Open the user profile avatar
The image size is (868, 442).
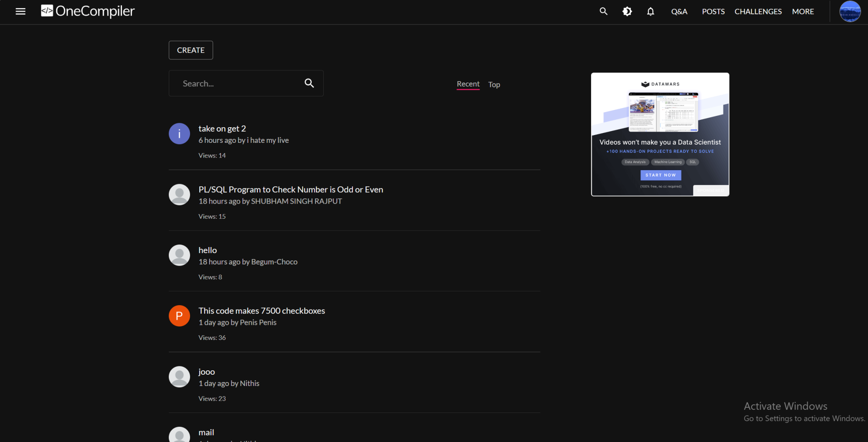(849, 12)
